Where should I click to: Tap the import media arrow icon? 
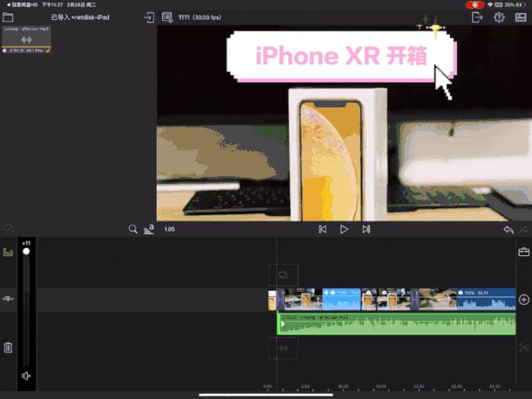(x=150, y=17)
